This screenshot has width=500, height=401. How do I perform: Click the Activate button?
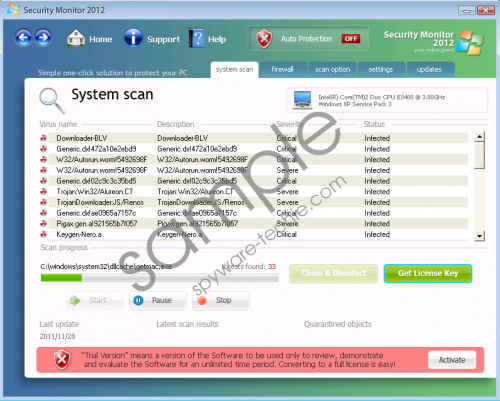click(452, 360)
